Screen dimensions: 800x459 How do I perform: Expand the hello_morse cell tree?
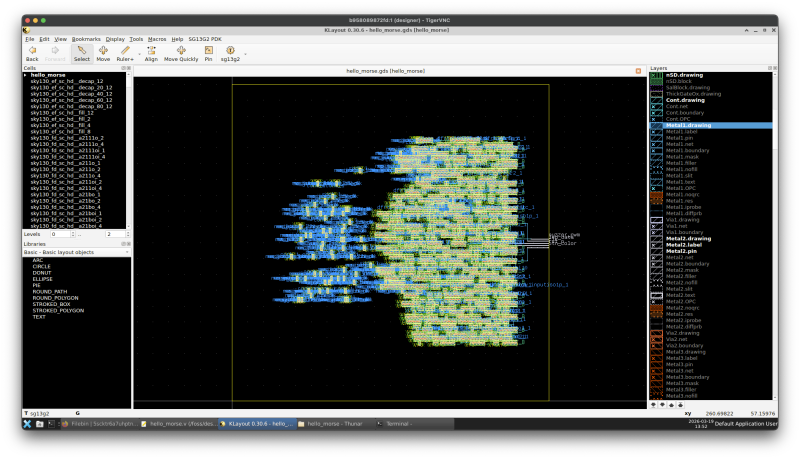26,75
